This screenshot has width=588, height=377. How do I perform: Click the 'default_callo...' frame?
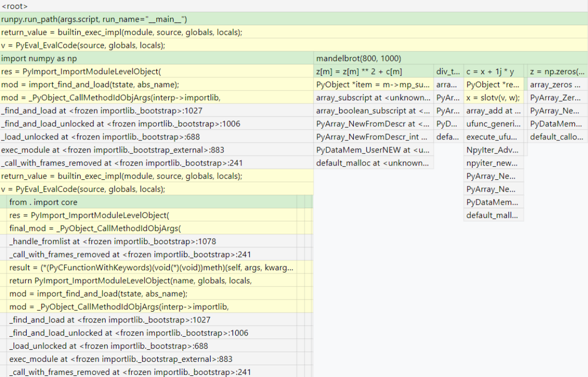coord(558,137)
